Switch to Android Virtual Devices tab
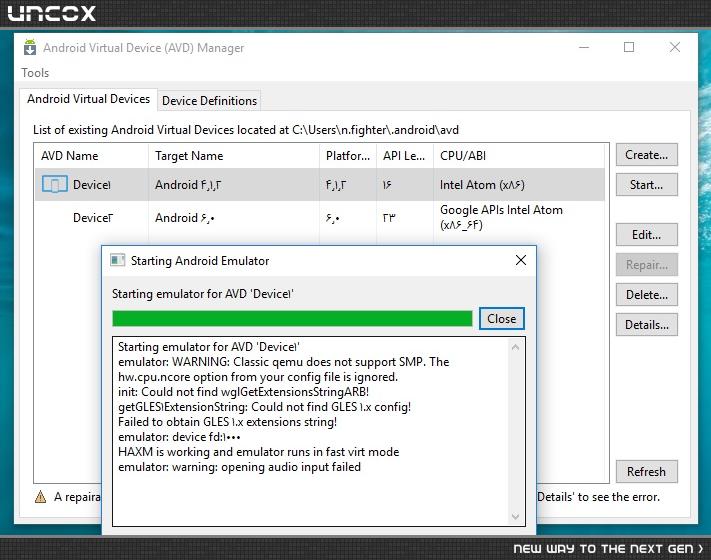 (x=88, y=99)
